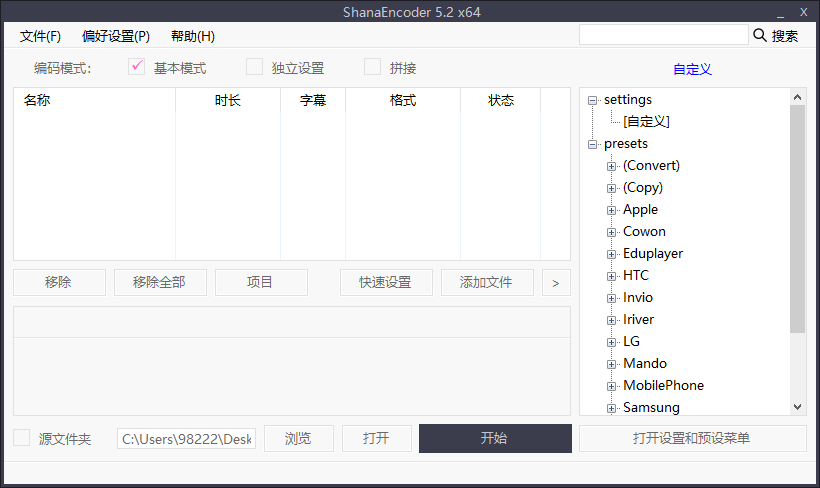The image size is (820, 488).
Task: Open the 偏好设置(P) menu
Action: (116, 36)
